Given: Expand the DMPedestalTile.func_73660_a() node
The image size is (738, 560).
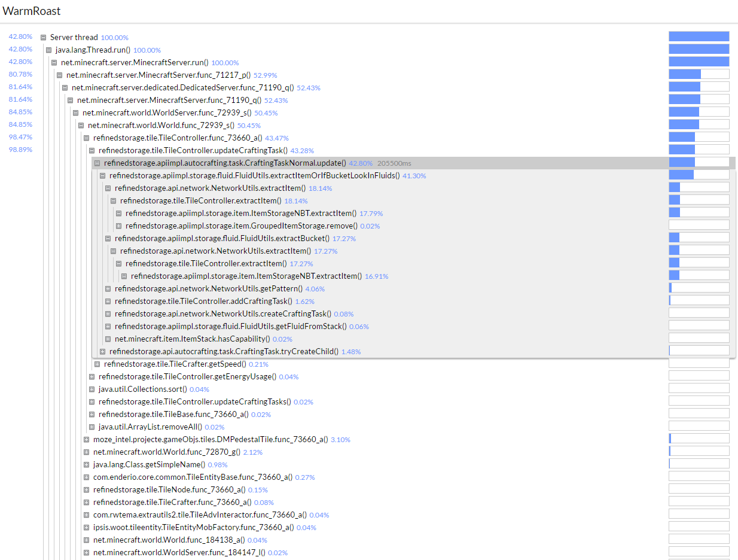Looking at the screenshot, I should 86,439.
